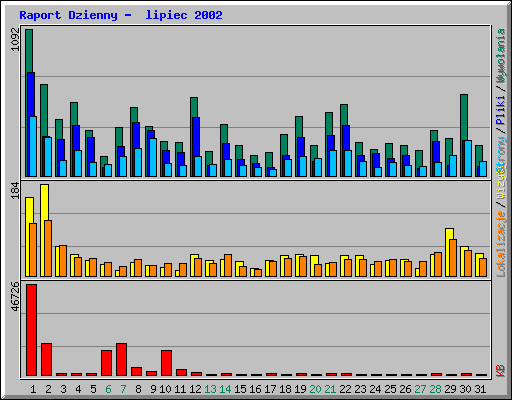The image size is (512, 400).
Task: Click the red KB bar for day 10
Action: click(x=166, y=363)
